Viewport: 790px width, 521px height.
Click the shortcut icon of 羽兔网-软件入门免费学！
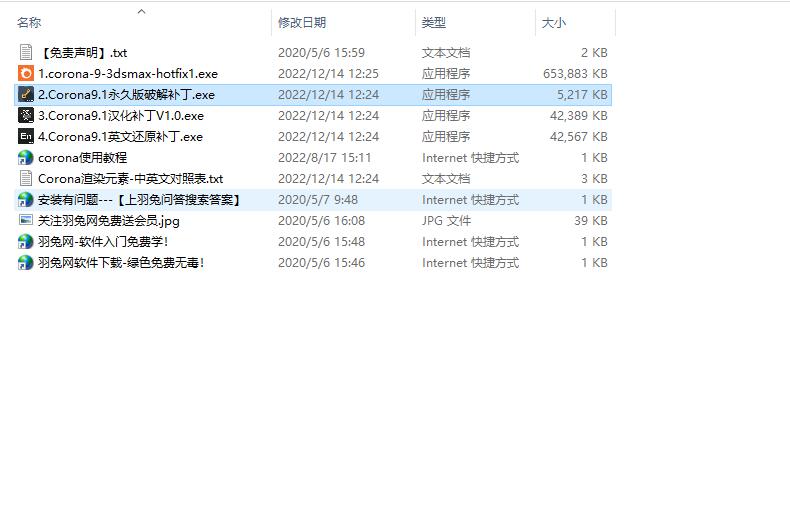(x=26, y=241)
